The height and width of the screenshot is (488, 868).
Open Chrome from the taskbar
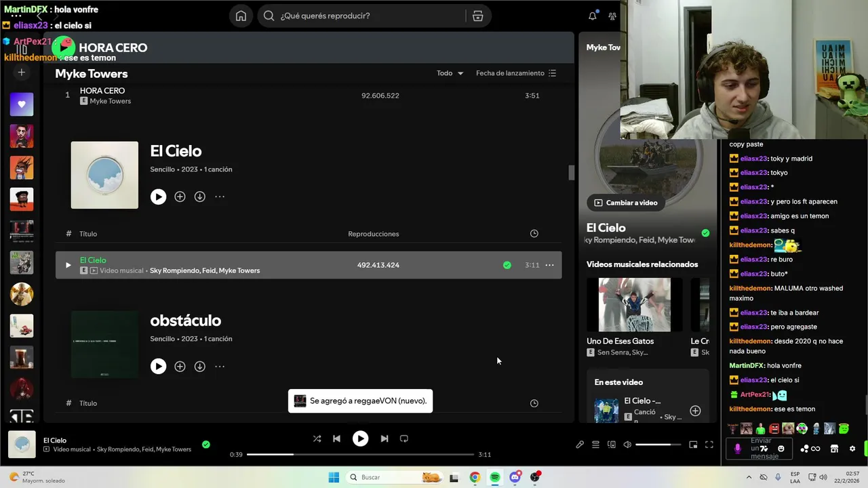point(475,477)
